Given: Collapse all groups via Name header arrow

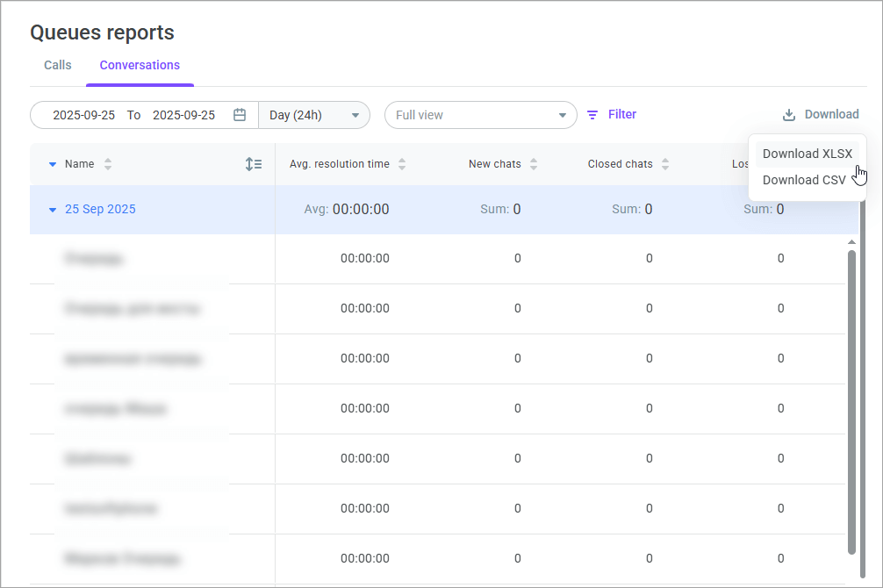Looking at the screenshot, I should pos(53,164).
